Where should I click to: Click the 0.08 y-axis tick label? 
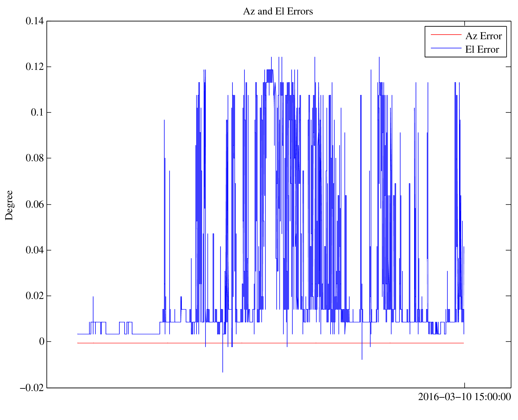click(34, 158)
